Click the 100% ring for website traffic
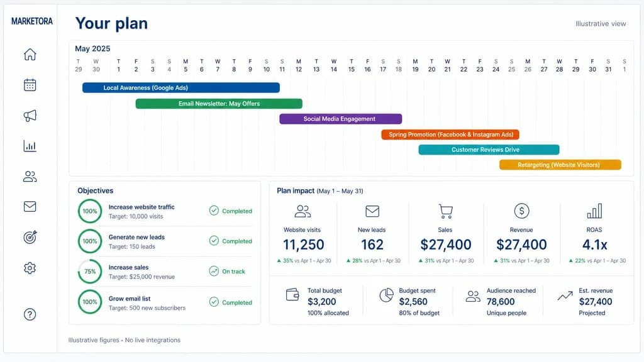 (90, 211)
